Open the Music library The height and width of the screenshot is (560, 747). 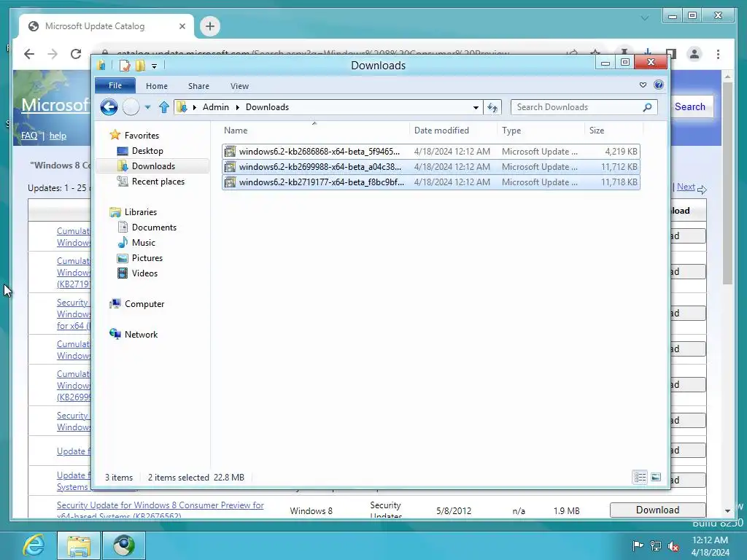(x=144, y=242)
